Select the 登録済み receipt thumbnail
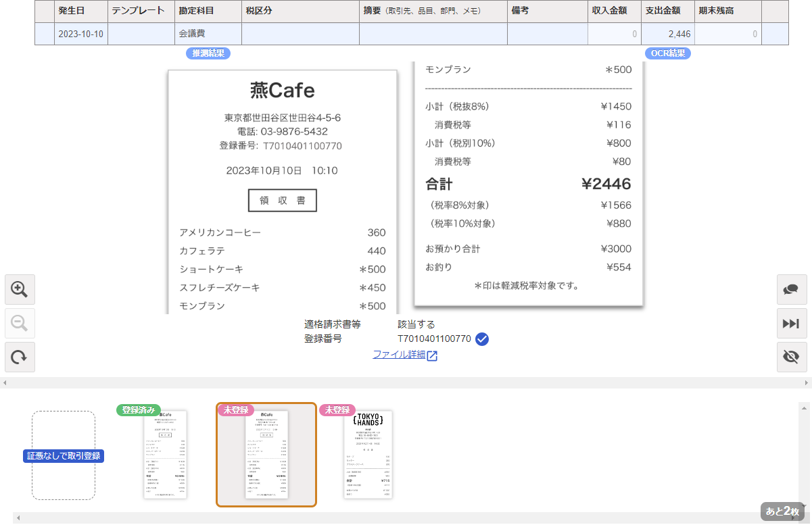The width and height of the screenshot is (812, 525). pos(165,455)
